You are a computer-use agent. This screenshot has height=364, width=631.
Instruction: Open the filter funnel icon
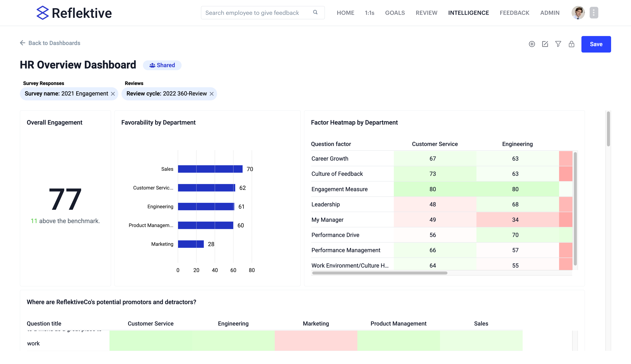coord(558,44)
